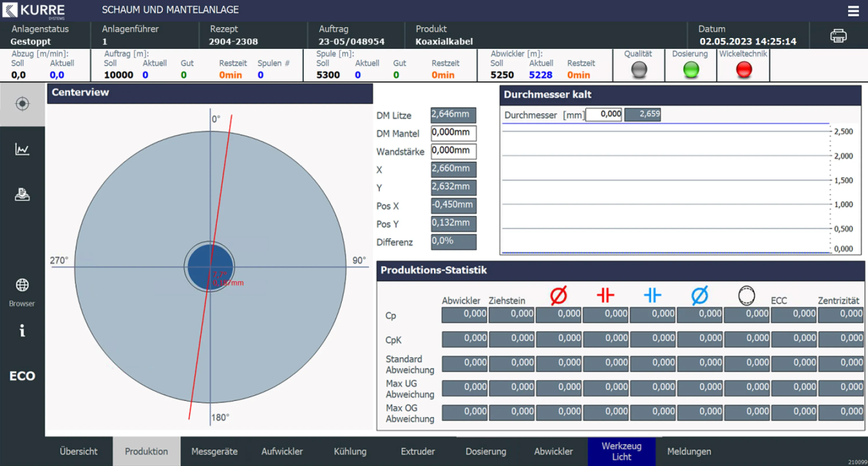Activate the Werkzeug Licht button
The image size is (868, 466).
[622, 451]
